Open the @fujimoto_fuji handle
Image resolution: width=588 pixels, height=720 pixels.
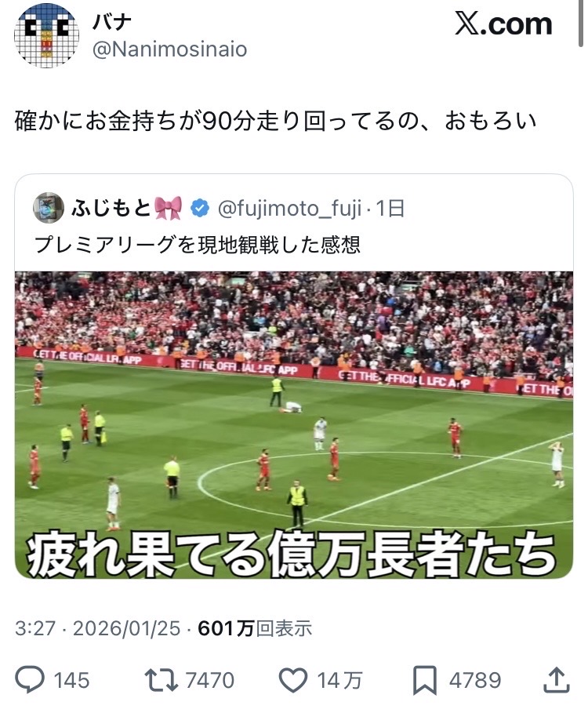pos(289,209)
